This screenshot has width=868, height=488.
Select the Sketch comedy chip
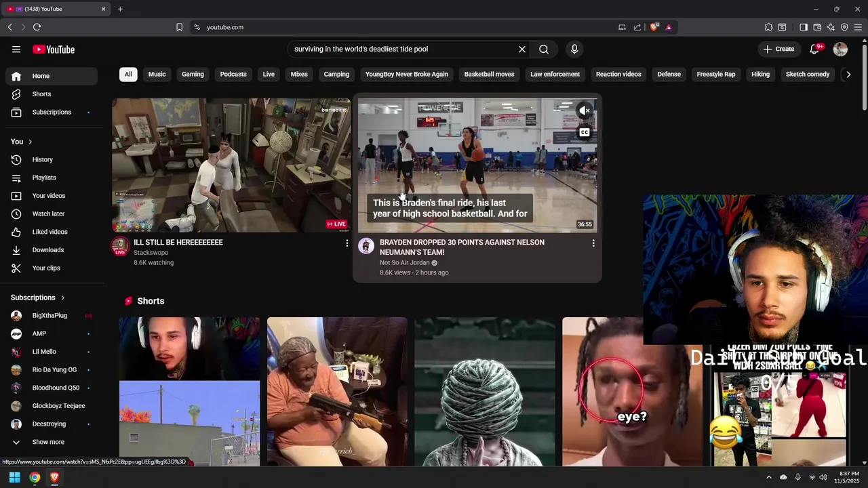point(808,75)
